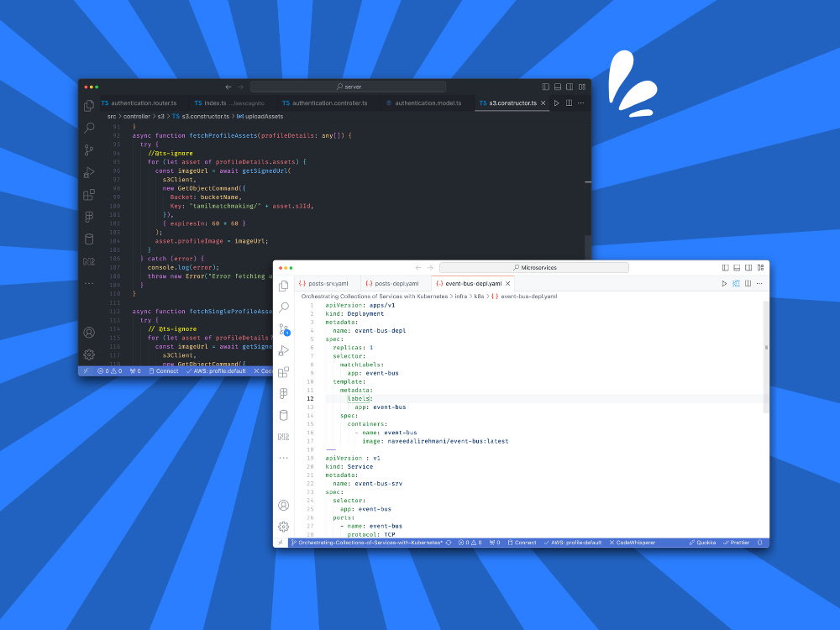
Task: Open Customize Layout in the server window
Action: click(582, 87)
